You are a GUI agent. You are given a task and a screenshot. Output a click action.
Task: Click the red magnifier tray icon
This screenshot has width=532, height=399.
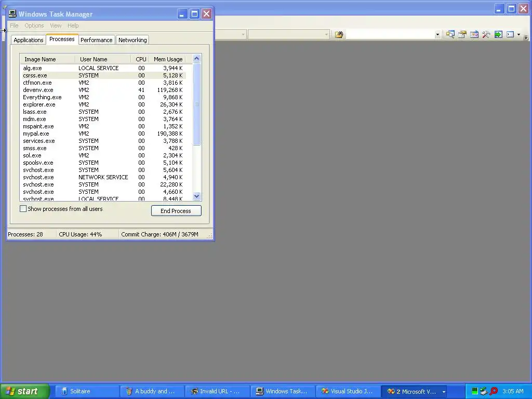tap(494, 391)
